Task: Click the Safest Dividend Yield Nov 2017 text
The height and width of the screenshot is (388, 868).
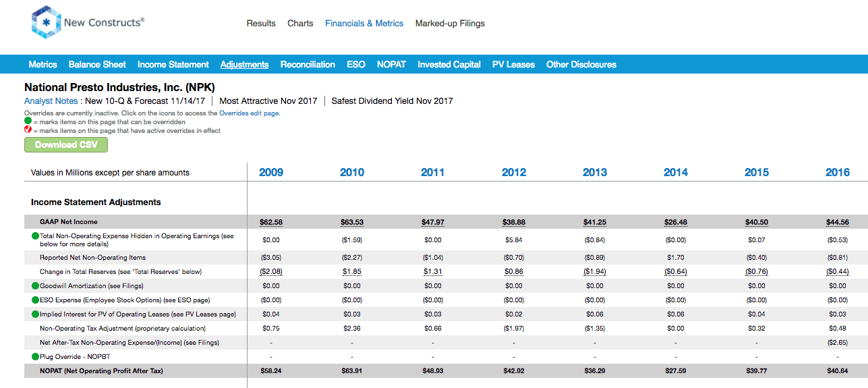Action: [x=393, y=101]
